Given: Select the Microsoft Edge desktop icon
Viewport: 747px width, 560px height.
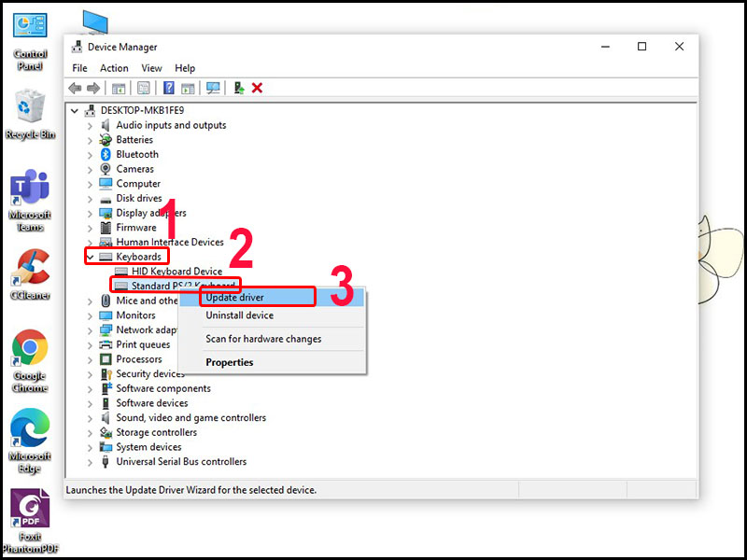Looking at the screenshot, I should pyautogui.click(x=30, y=441).
